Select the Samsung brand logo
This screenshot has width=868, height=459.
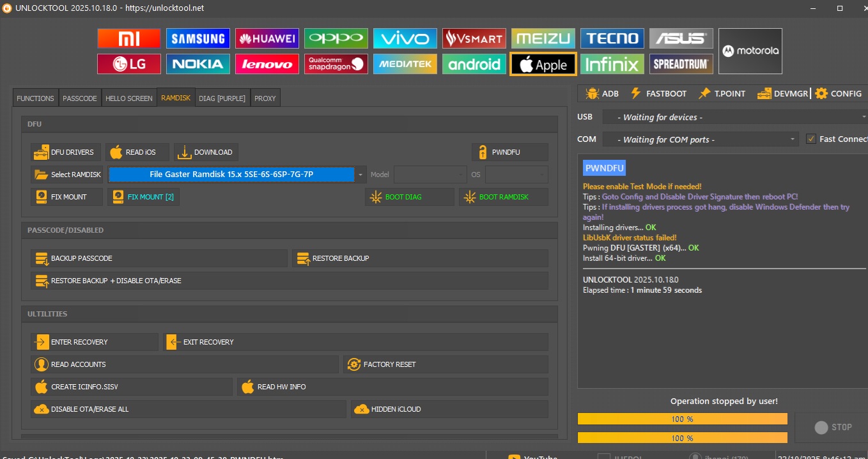pyautogui.click(x=198, y=38)
